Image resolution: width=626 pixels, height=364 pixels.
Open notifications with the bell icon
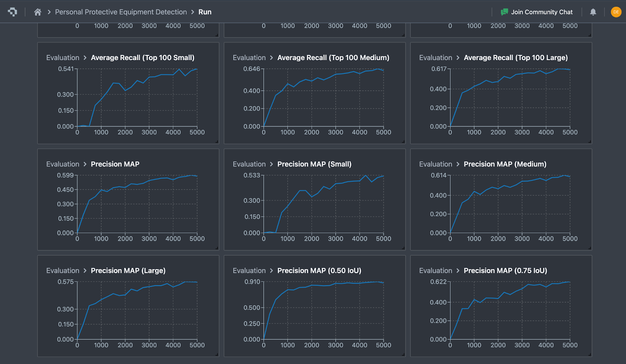pyautogui.click(x=593, y=12)
